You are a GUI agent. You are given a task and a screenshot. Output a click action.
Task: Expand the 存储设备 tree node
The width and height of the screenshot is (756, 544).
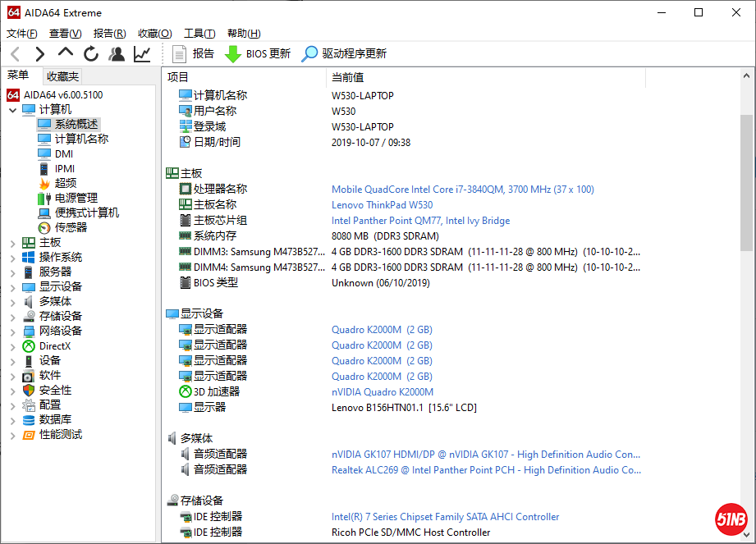coord(12,317)
